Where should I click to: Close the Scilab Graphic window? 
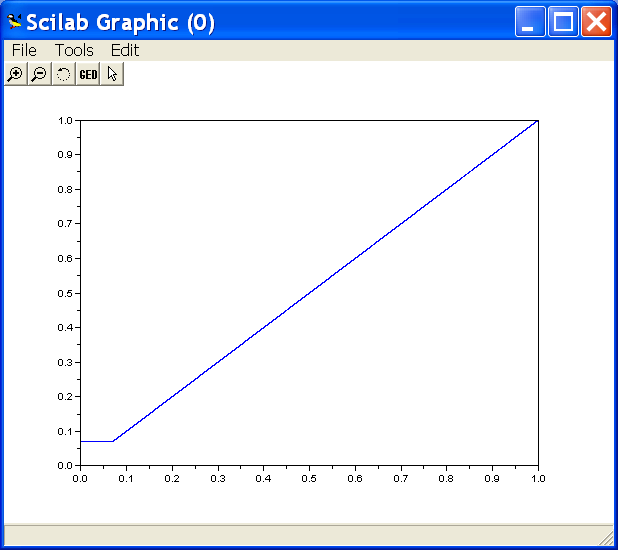596,22
